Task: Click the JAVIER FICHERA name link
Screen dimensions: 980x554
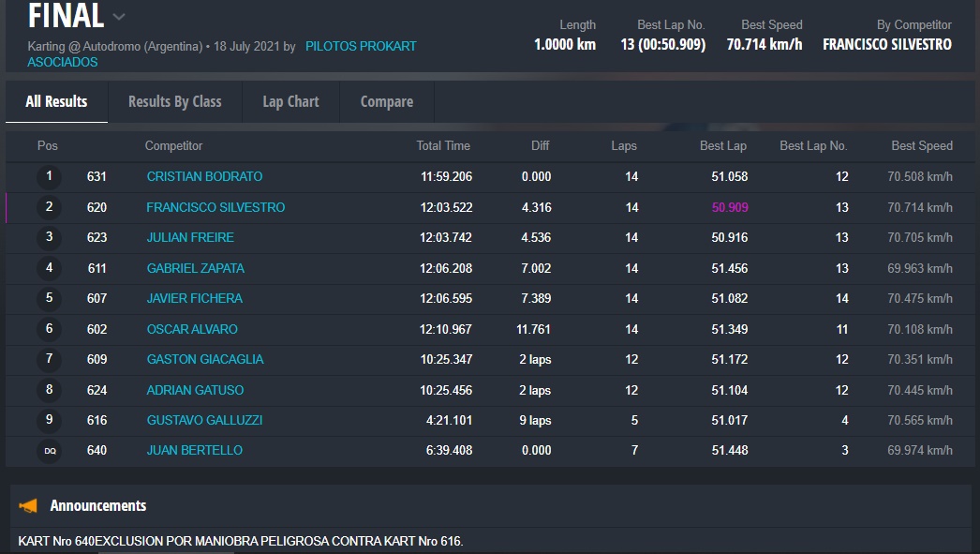Action: [194, 298]
